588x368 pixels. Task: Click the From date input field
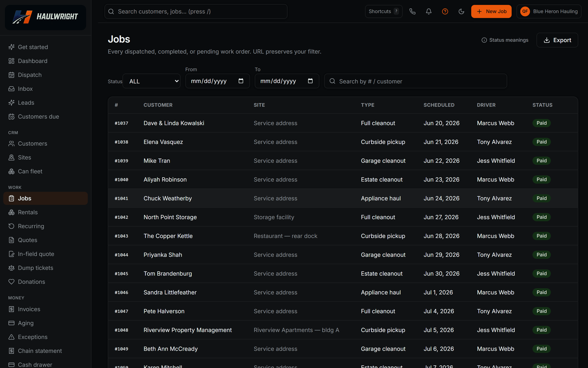(x=217, y=81)
